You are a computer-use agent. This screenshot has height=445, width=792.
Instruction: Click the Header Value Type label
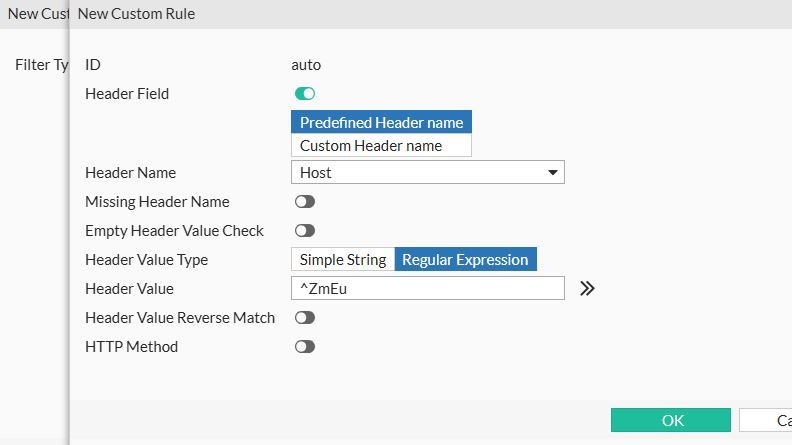click(x=146, y=260)
